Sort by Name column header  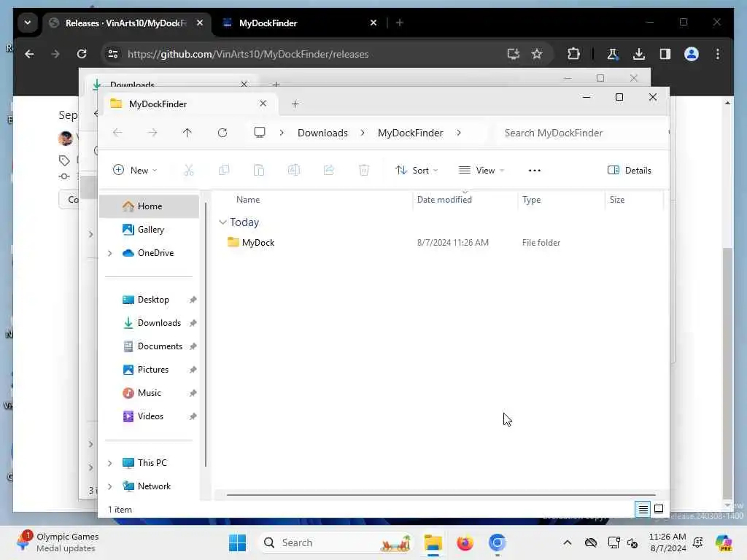tap(248, 200)
